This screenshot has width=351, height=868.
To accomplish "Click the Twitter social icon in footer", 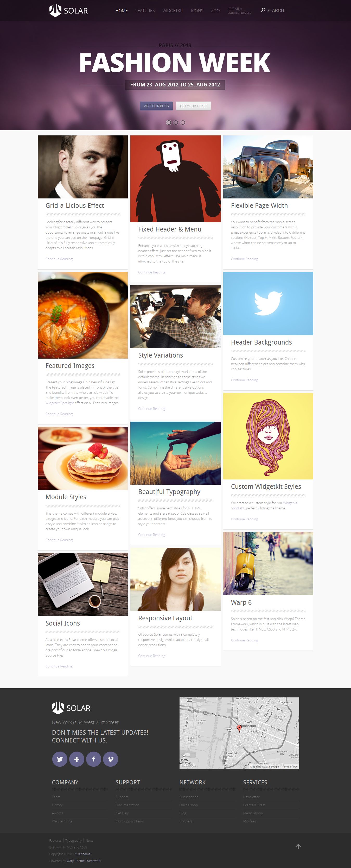I will coord(60,759).
